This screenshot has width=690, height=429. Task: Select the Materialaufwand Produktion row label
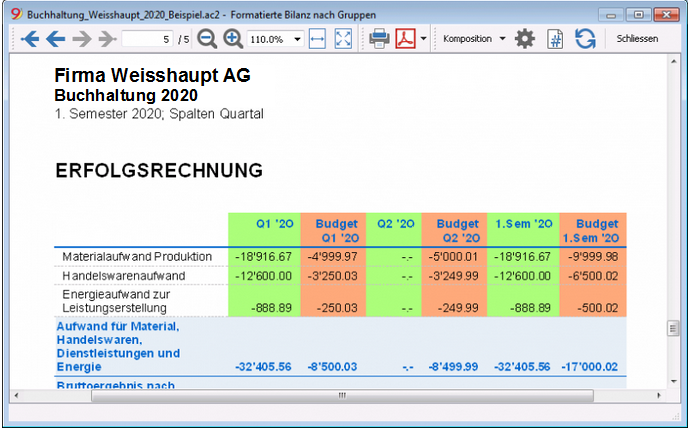[x=137, y=257]
